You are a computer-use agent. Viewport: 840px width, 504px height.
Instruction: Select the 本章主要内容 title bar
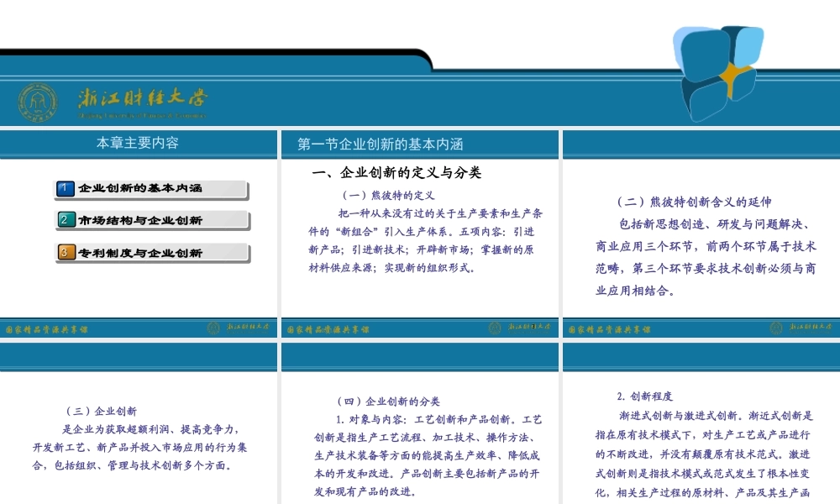pos(139,142)
